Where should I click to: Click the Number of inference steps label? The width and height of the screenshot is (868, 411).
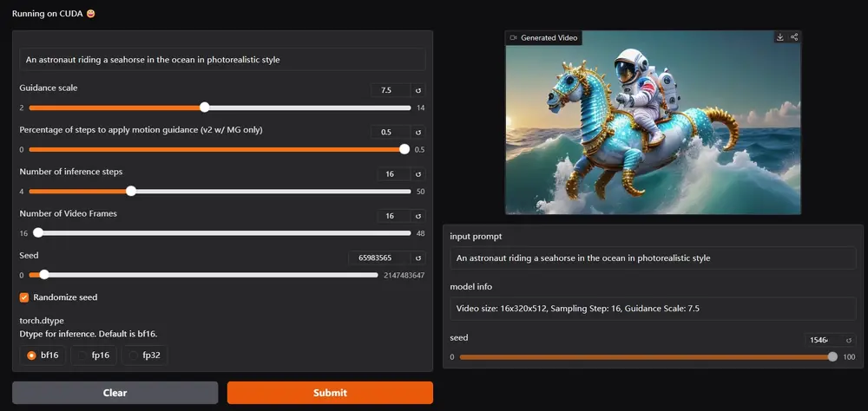click(71, 172)
